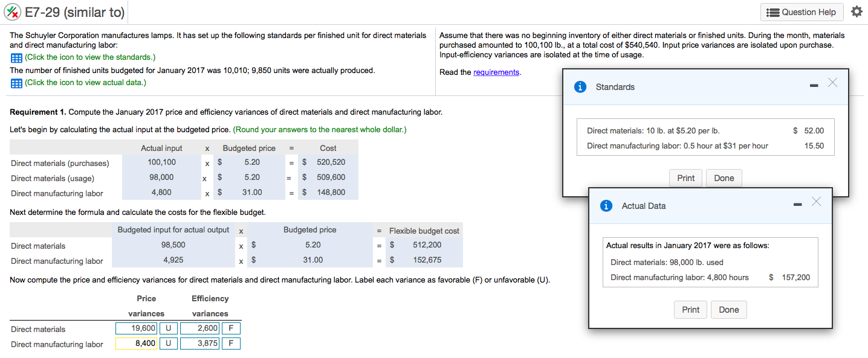Click Done in the Standards dialog
Screen dimensions: 868x358
pos(724,178)
